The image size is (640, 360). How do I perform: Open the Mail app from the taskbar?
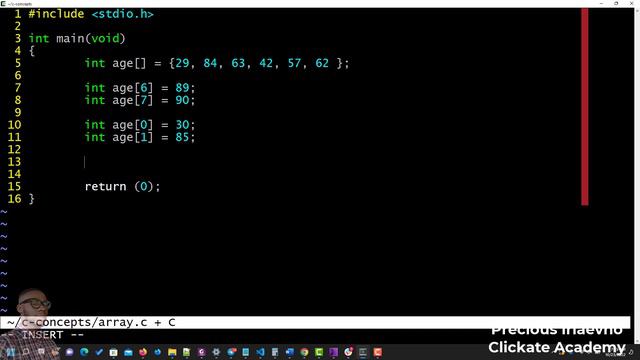coord(128,352)
